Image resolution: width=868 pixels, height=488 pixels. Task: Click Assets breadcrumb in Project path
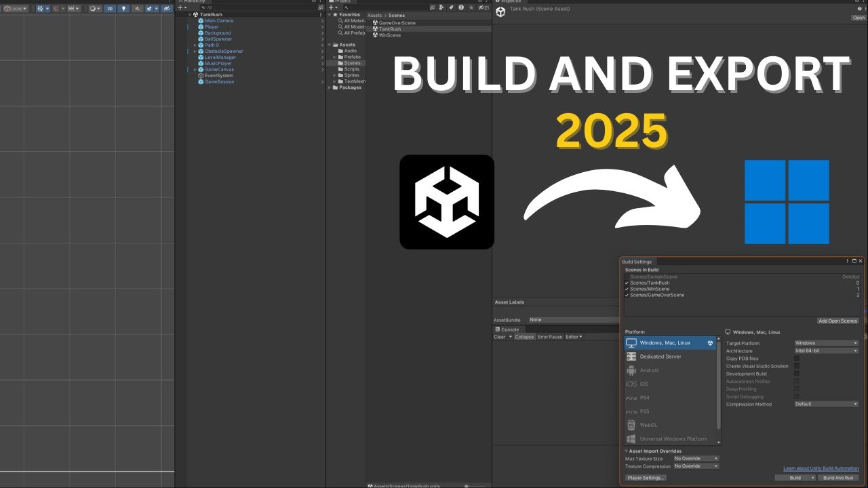click(374, 15)
